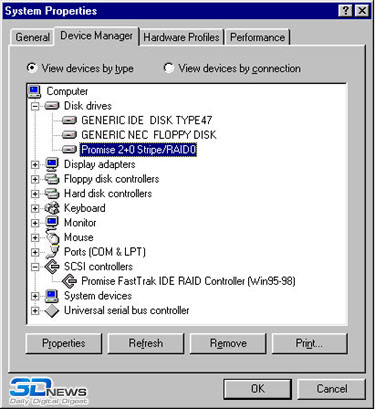The image size is (375, 409).
Task: Collapse the Disk drives branch
Action: click(35, 106)
